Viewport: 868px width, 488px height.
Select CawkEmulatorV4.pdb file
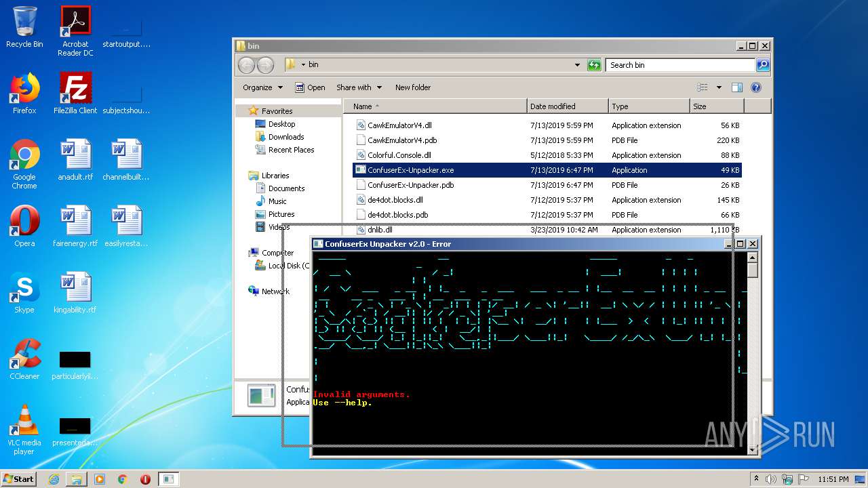tap(547, 140)
